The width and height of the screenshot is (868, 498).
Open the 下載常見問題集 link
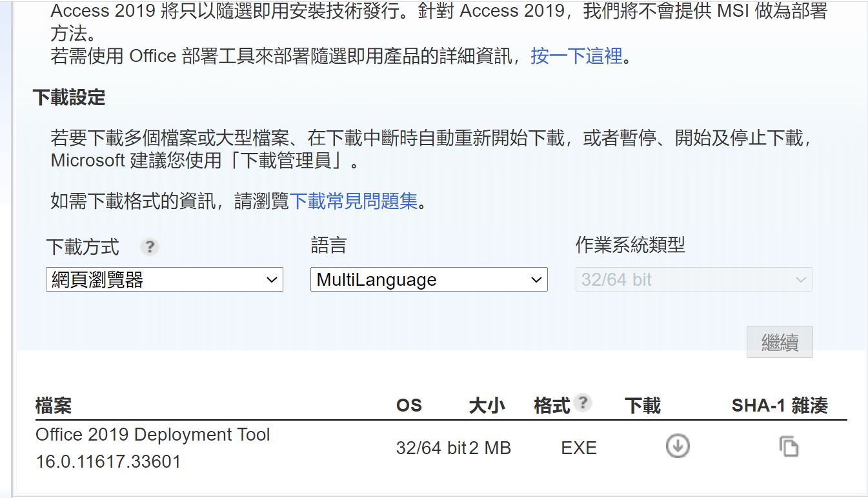click(354, 201)
